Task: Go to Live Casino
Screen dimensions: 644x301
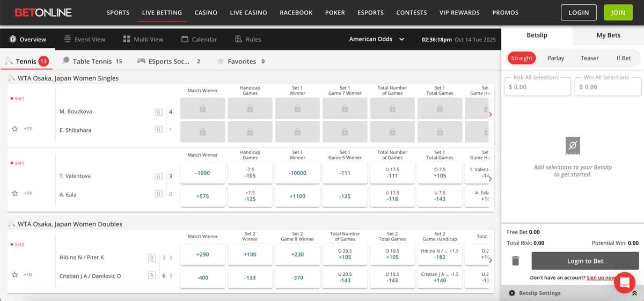Action: tap(248, 12)
